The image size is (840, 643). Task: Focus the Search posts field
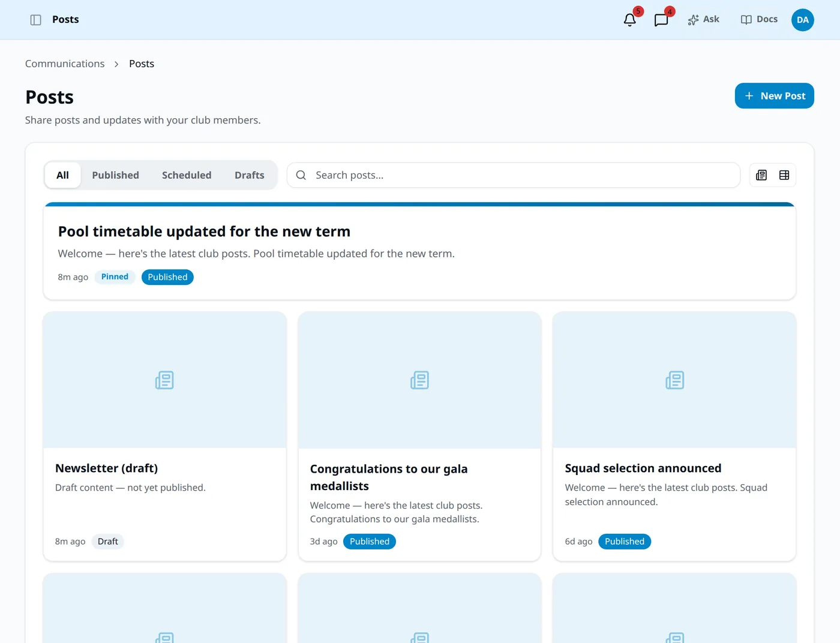click(x=514, y=175)
